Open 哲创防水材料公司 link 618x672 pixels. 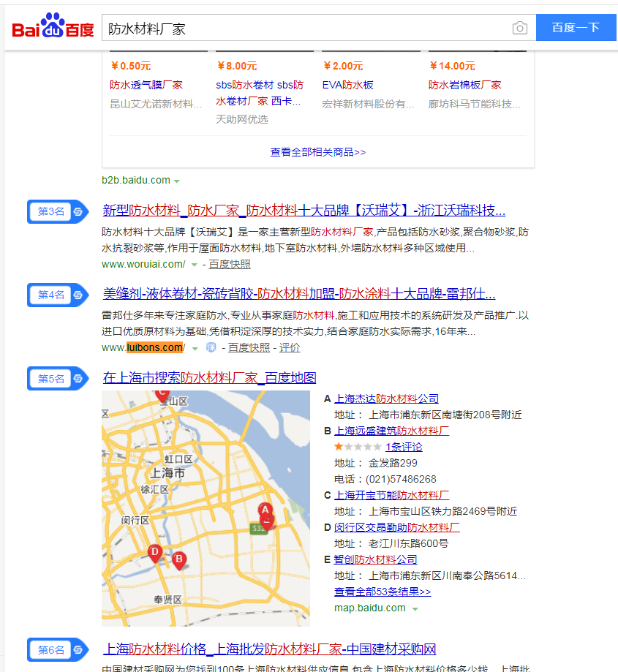coord(375,559)
